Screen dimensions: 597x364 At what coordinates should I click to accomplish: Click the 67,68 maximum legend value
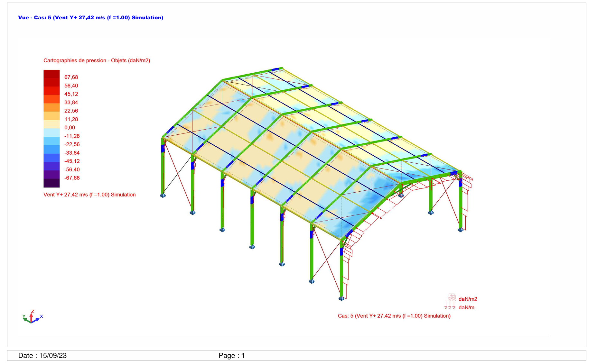(71, 77)
